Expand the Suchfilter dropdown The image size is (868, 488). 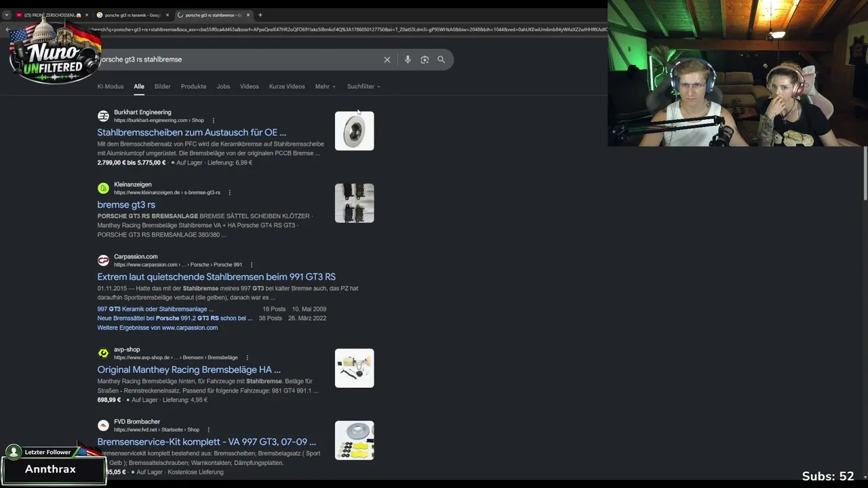[x=363, y=87]
